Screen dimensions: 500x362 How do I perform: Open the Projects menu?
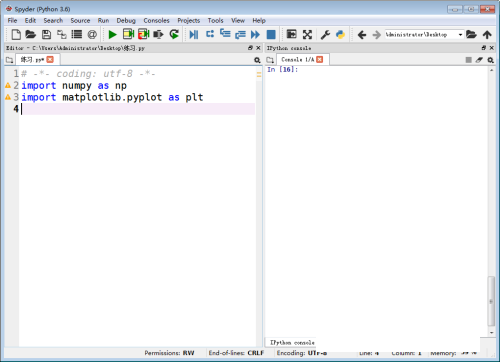click(x=188, y=20)
